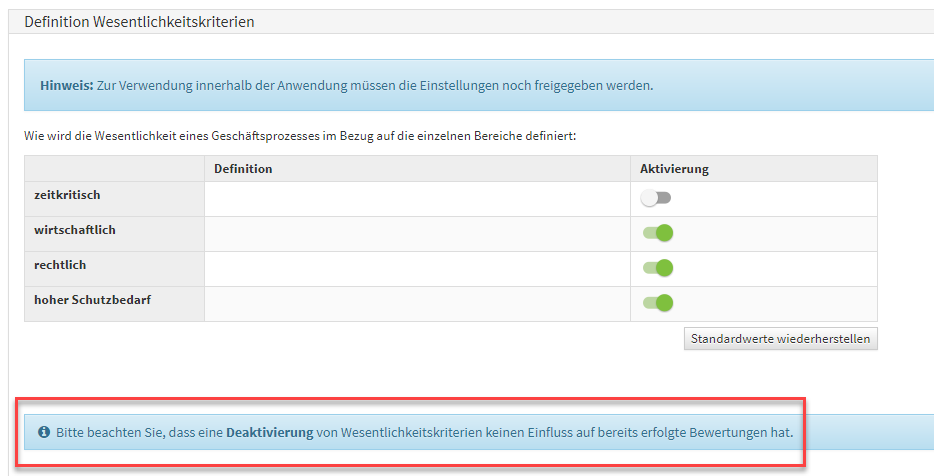Image resolution: width=934 pixels, height=476 pixels.
Task: Click the Definition Wesentlichkeitskriterien panel title
Action: pyautogui.click(x=139, y=21)
